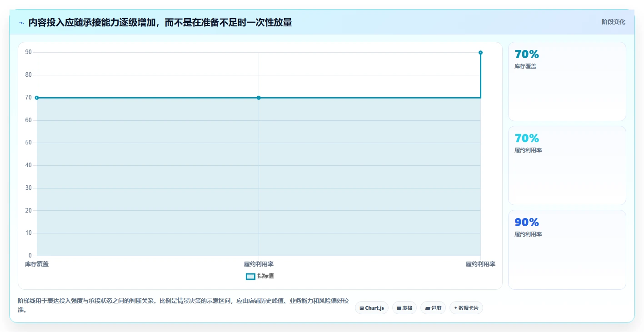Select the 进度 chip
The width and height of the screenshot is (644, 332).
(x=433, y=308)
